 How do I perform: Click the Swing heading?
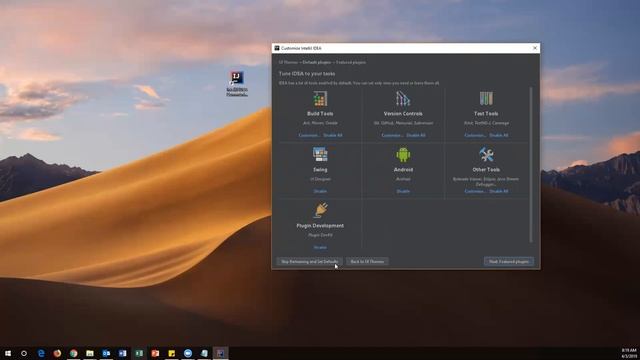320,170
